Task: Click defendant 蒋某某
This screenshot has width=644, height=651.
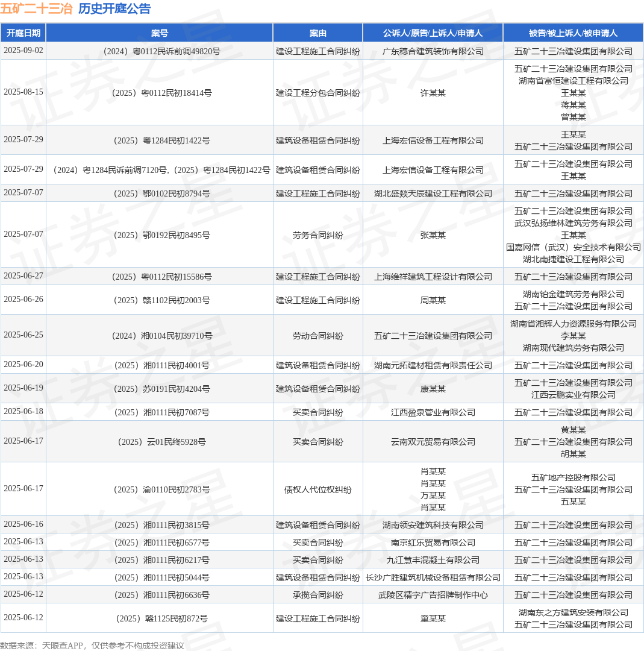Action: pyautogui.click(x=574, y=105)
